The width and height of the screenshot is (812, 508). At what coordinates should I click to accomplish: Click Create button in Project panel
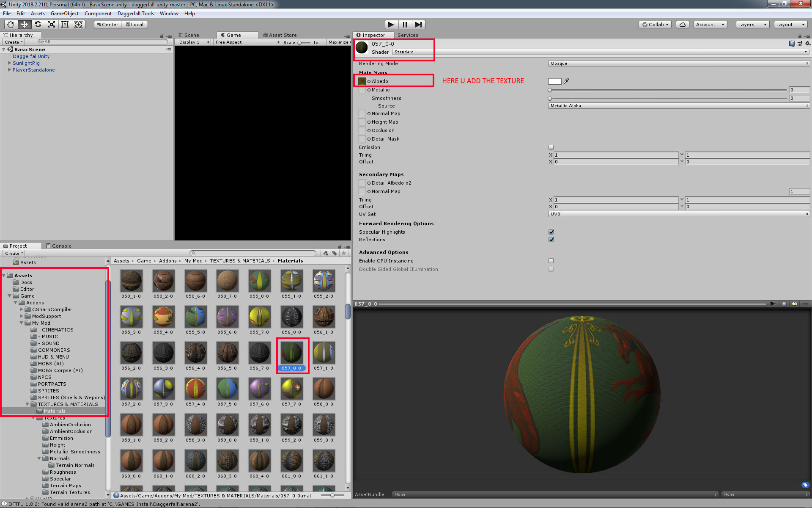coord(14,253)
